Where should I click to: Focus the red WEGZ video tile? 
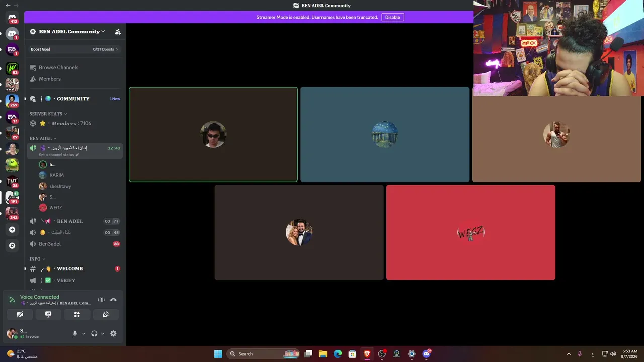click(471, 232)
